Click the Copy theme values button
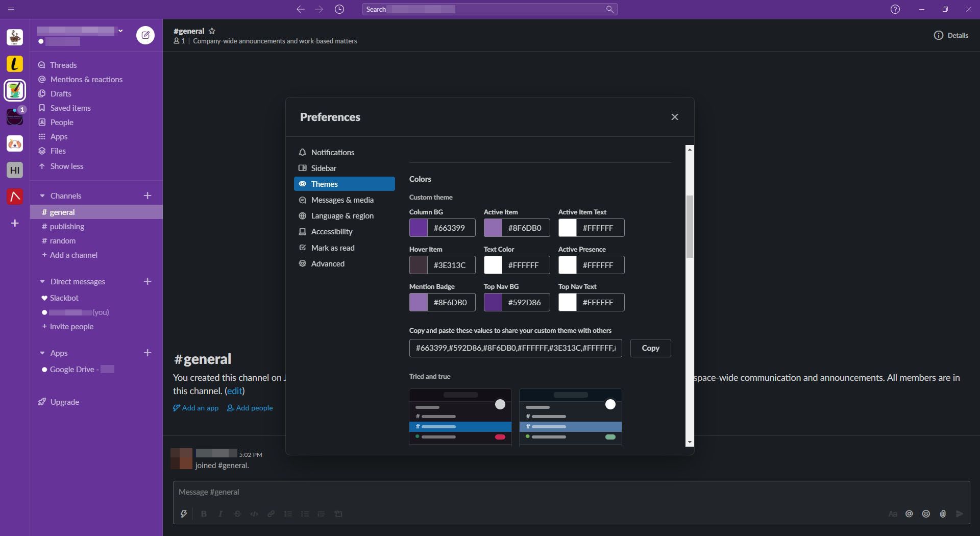 click(650, 348)
